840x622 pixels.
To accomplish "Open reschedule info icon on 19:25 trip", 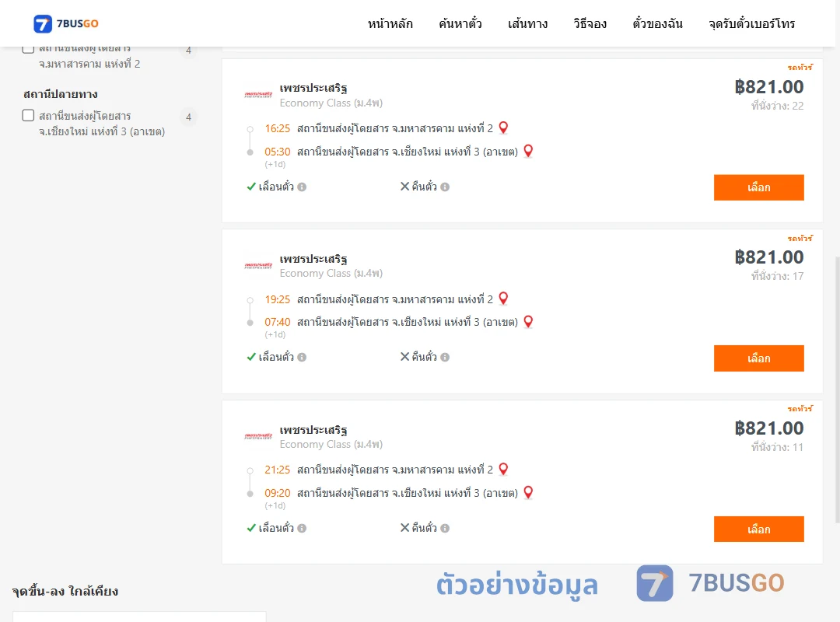I will click(302, 358).
